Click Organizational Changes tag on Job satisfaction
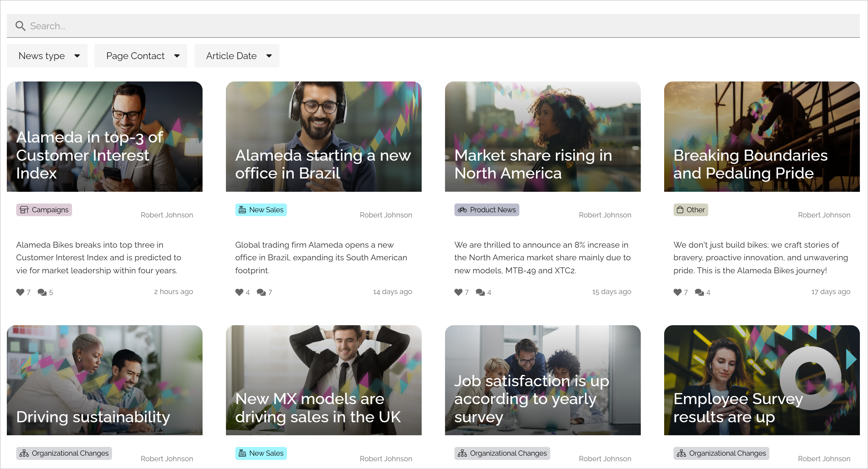This screenshot has height=469, width=868. 502,453
